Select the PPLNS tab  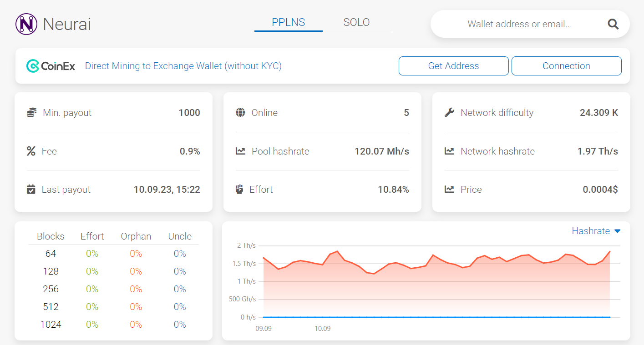pos(288,22)
